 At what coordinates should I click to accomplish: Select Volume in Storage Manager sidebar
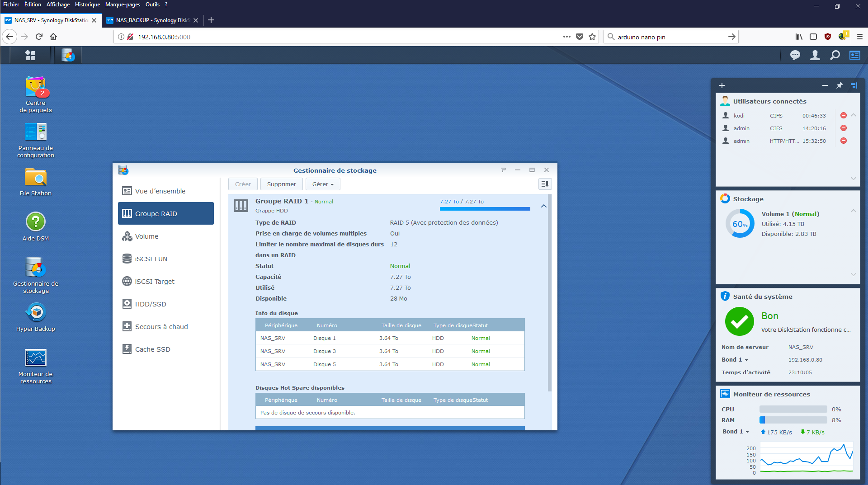166,236
